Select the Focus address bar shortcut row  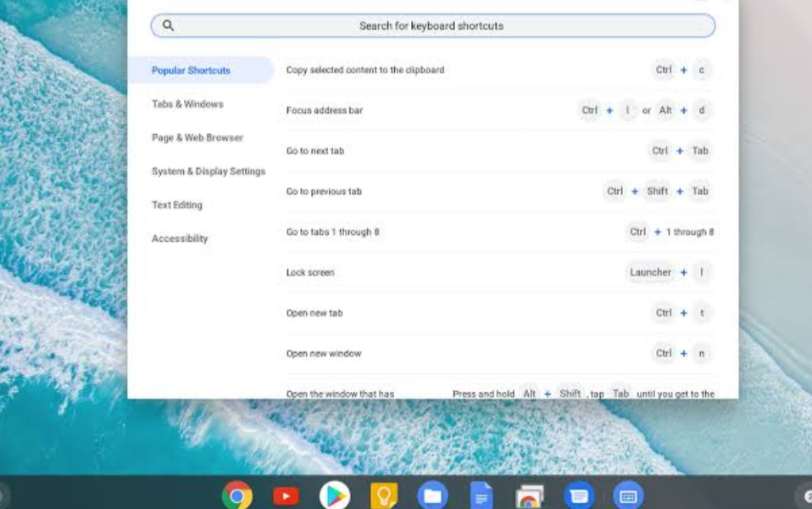pos(499,110)
